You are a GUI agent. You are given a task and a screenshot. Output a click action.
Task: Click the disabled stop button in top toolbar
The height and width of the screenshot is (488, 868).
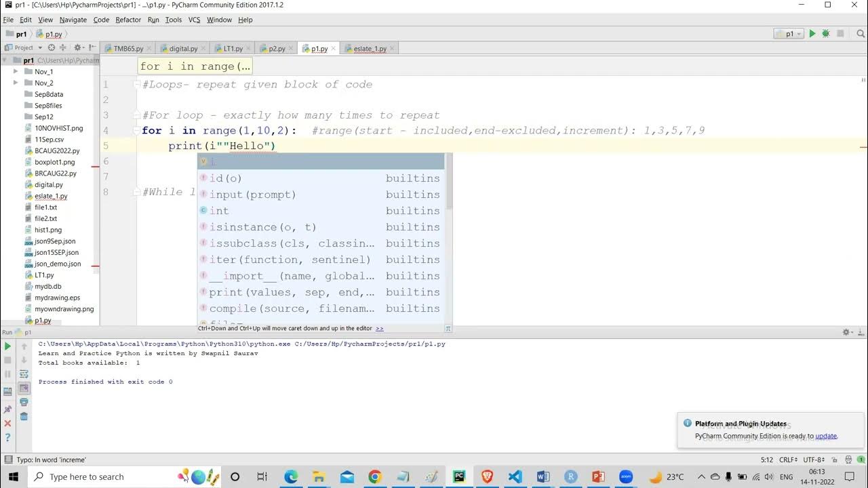(x=840, y=33)
